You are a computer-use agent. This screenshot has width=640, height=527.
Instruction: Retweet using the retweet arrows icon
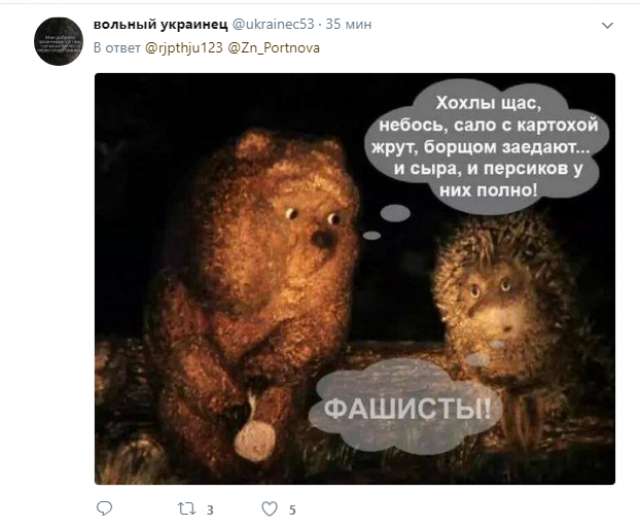[x=187, y=509]
